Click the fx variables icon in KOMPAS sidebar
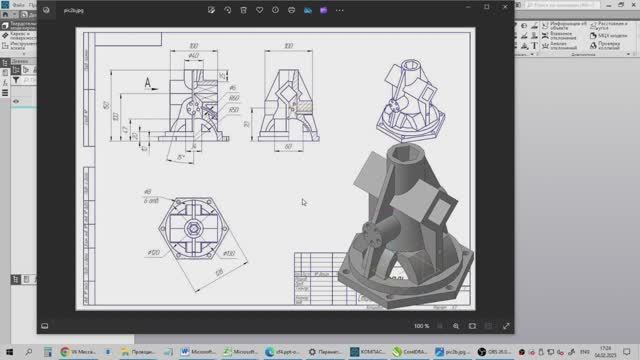Viewport: 640px width, 360px height. [5, 83]
